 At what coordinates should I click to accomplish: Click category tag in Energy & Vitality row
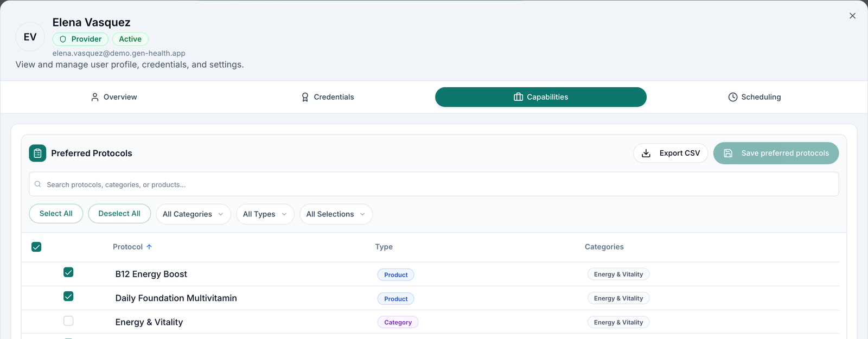coord(618,322)
